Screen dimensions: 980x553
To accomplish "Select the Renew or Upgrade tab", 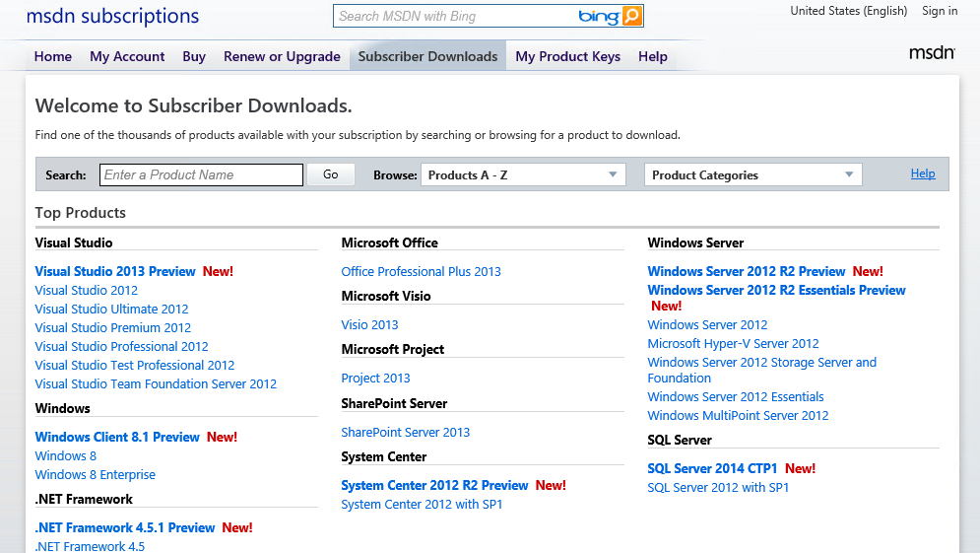I will 282,56.
